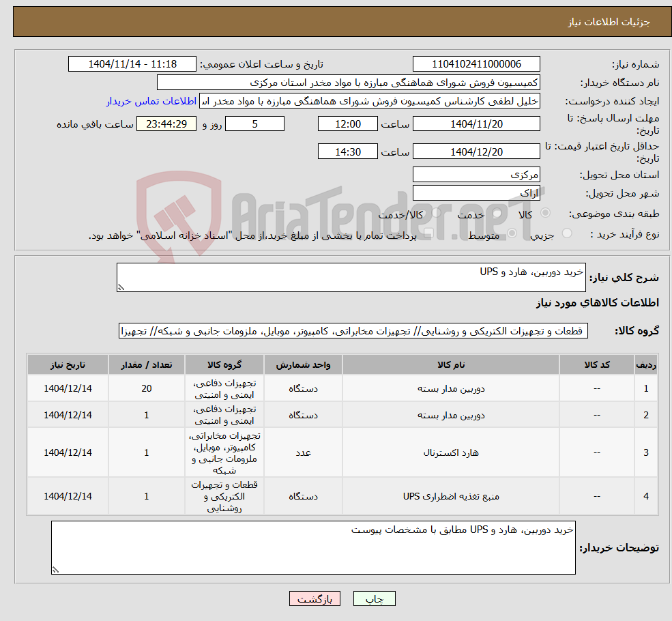This screenshot has width=672, height=621.
Task: Select the کالا radio button
Action: click(x=546, y=212)
